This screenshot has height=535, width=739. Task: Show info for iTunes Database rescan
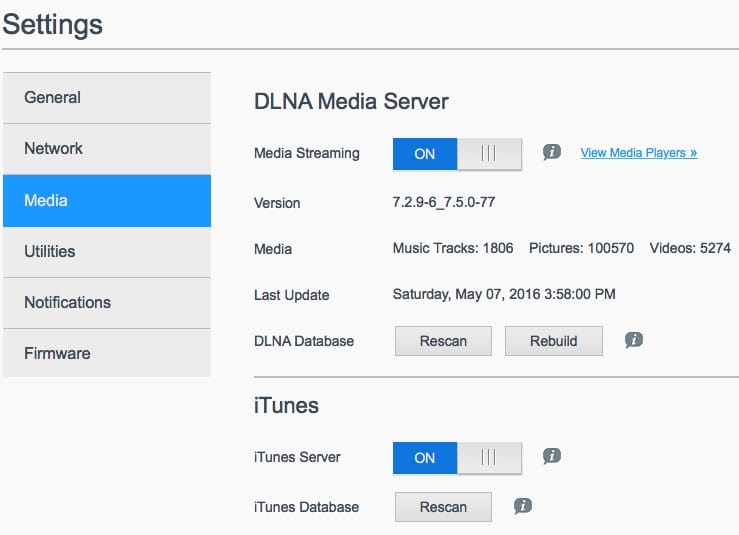pos(523,506)
